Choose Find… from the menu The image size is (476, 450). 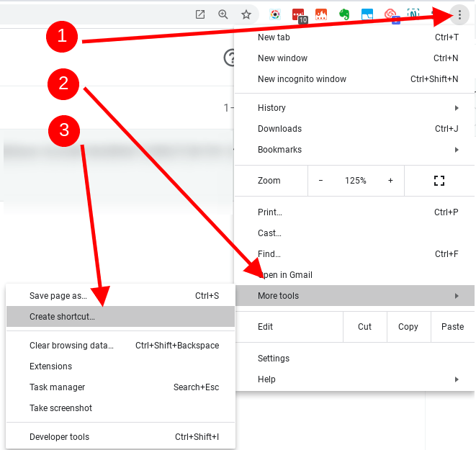[x=354, y=254]
